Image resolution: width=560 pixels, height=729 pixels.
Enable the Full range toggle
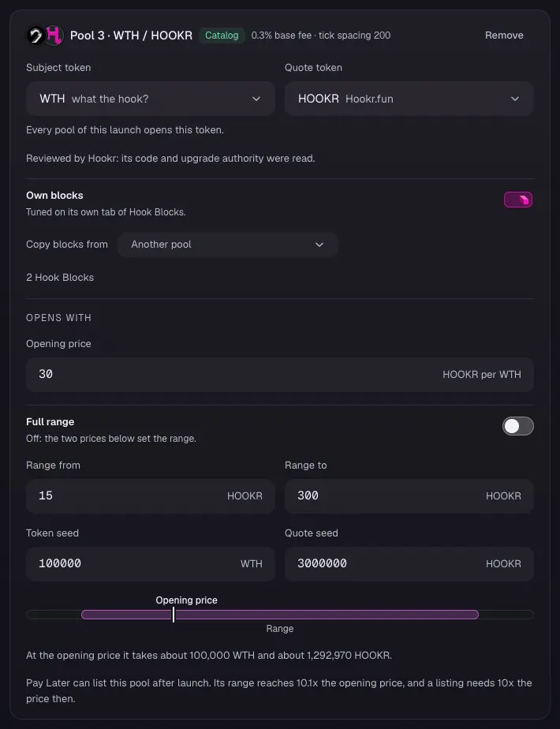point(517,426)
